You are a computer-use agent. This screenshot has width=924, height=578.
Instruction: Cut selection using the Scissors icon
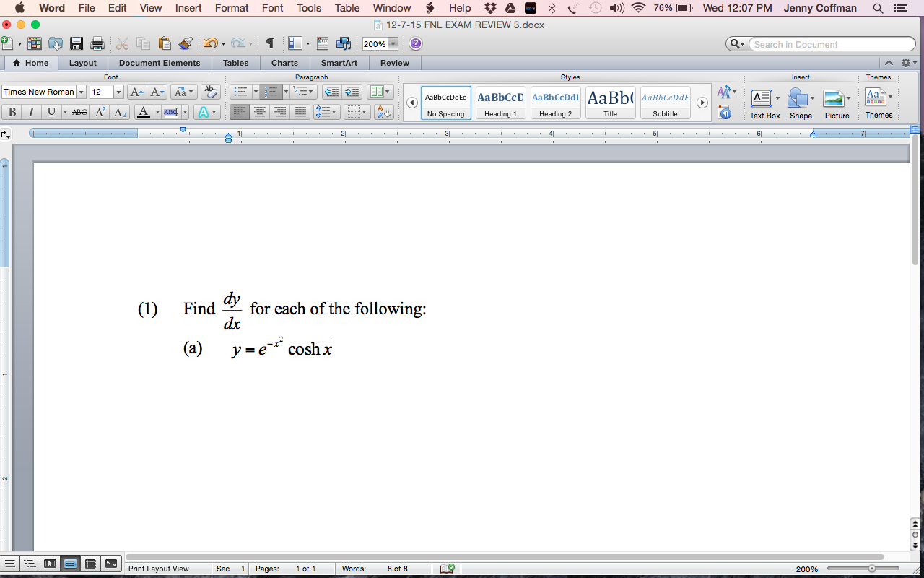pyautogui.click(x=121, y=43)
